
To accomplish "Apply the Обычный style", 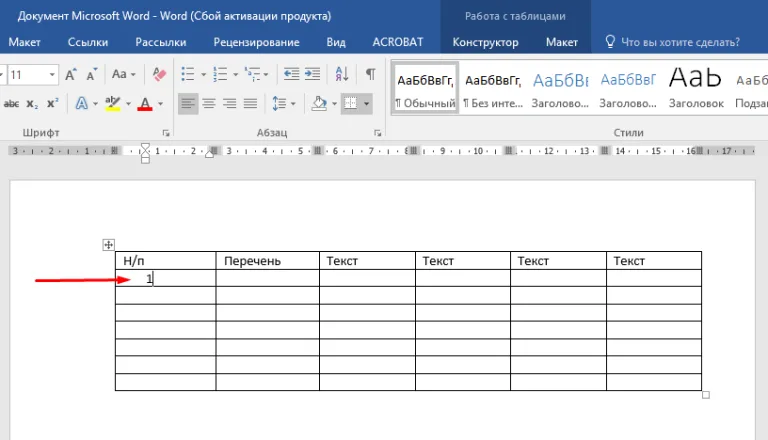I will [426, 88].
